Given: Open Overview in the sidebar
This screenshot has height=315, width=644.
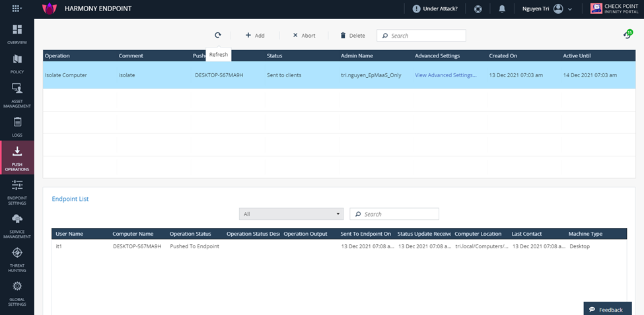Looking at the screenshot, I should click(17, 34).
